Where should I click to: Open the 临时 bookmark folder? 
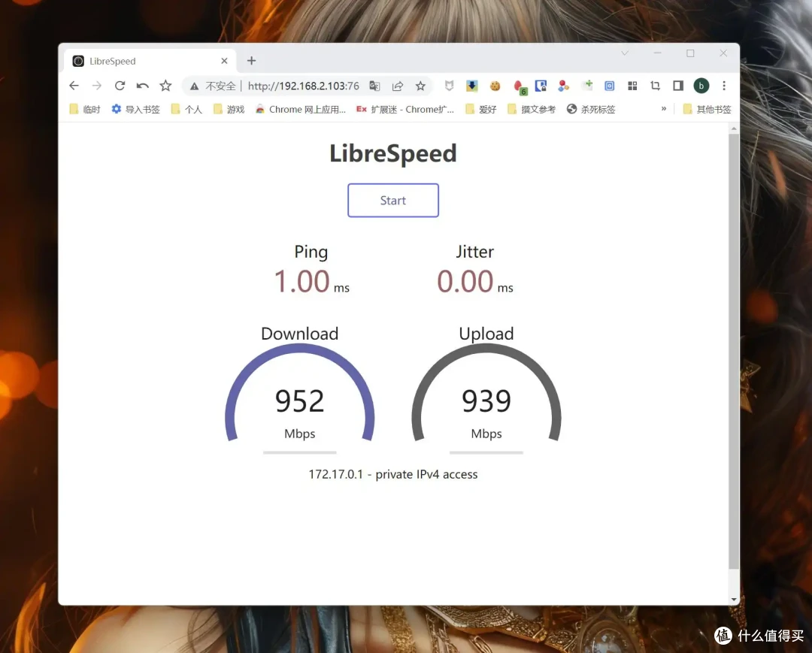point(85,109)
